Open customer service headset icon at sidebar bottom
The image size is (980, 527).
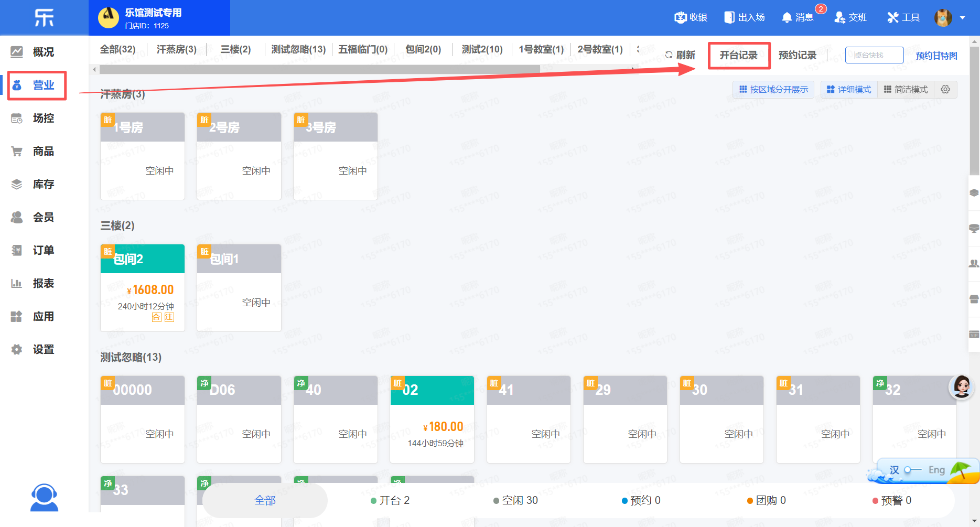click(x=44, y=497)
